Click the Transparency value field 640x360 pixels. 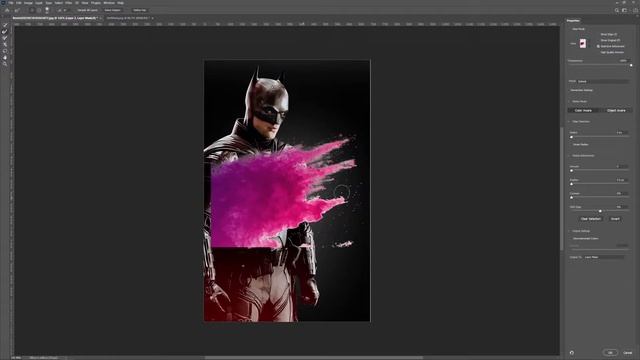[624, 61]
